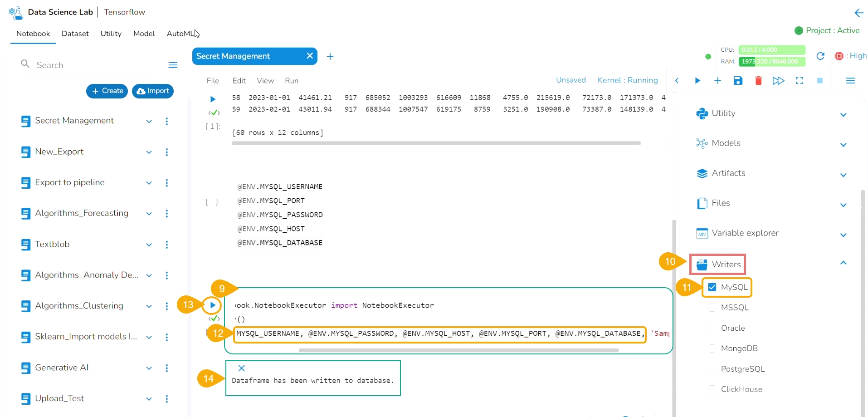Add a new cell with plus icon
This screenshot has width=868, height=417.
(x=717, y=81)
